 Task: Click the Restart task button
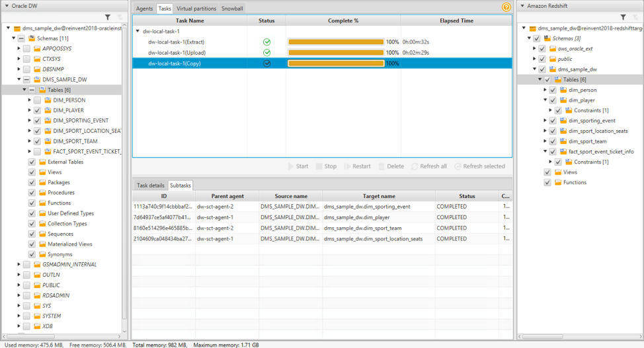(357, 166)
